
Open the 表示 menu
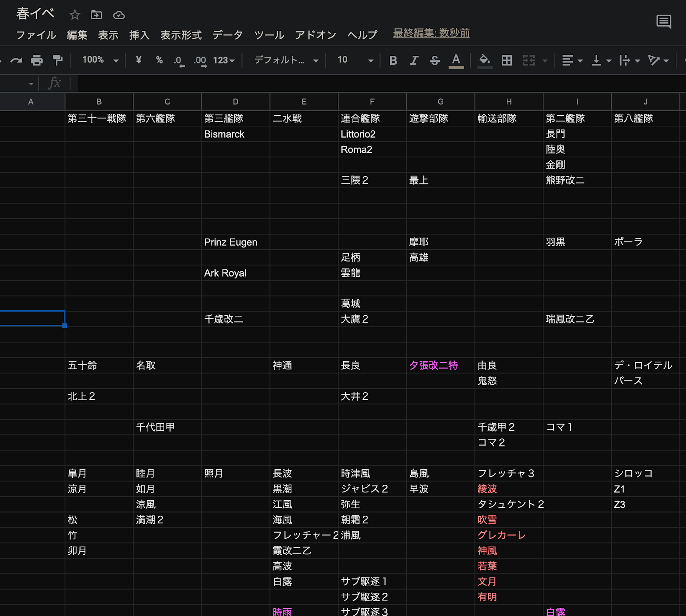[108, 35]
